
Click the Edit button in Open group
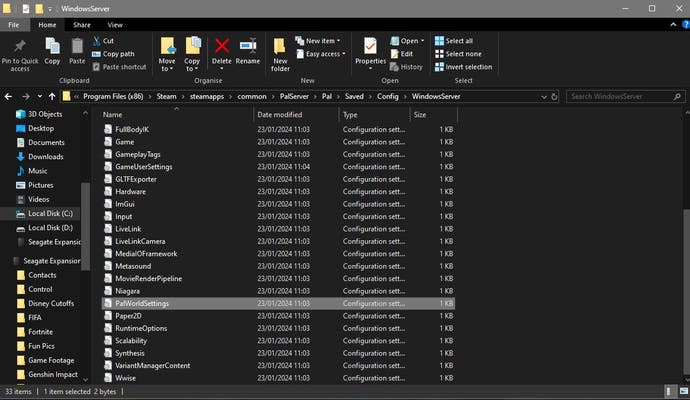point(402,54)
